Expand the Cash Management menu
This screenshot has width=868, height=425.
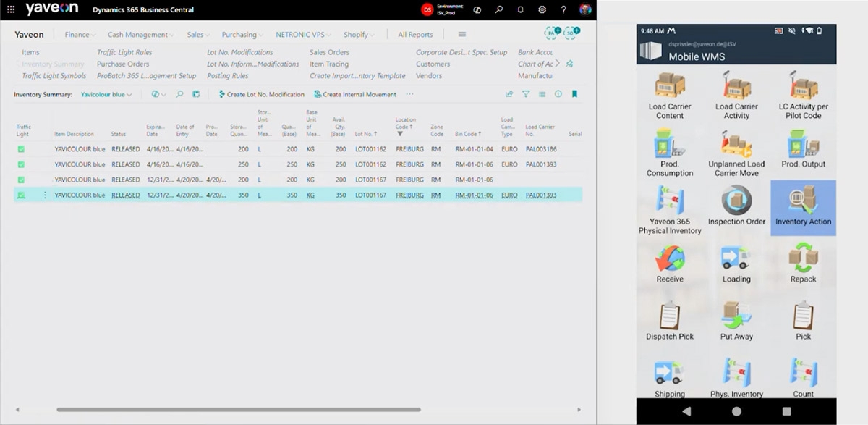tap(140, 35)
